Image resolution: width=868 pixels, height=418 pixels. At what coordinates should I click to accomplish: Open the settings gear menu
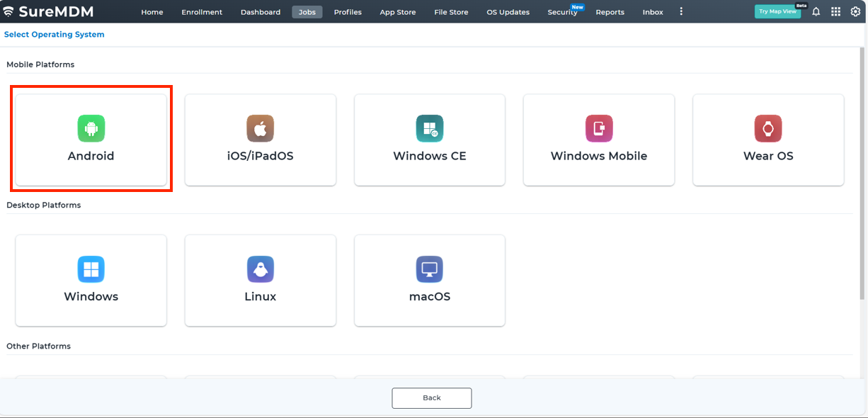[x=855, y=12]
